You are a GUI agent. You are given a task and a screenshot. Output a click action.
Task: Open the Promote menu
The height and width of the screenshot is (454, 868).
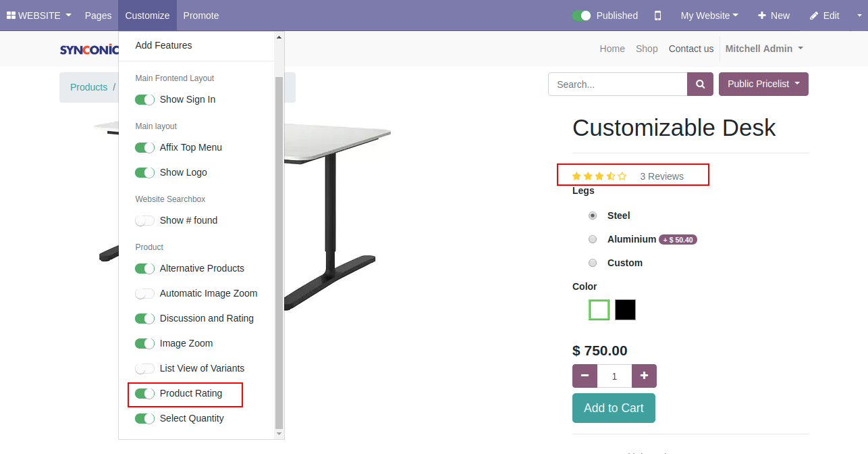(200, 16)
